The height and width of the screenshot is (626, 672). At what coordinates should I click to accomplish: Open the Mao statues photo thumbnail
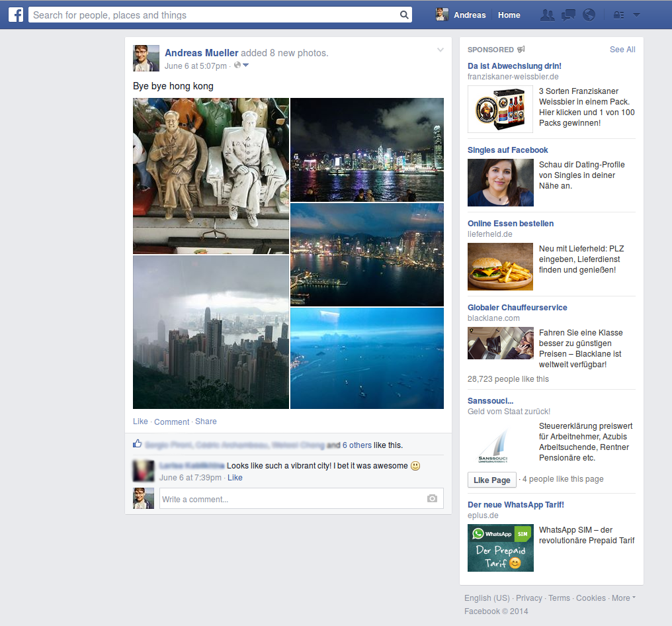(210, 175)
